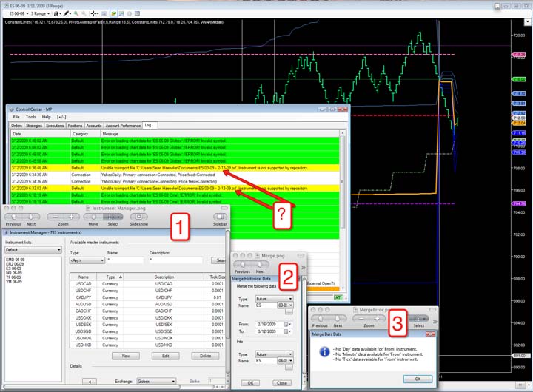Select NQ 06-09 in the instrument list

(13, 273)
